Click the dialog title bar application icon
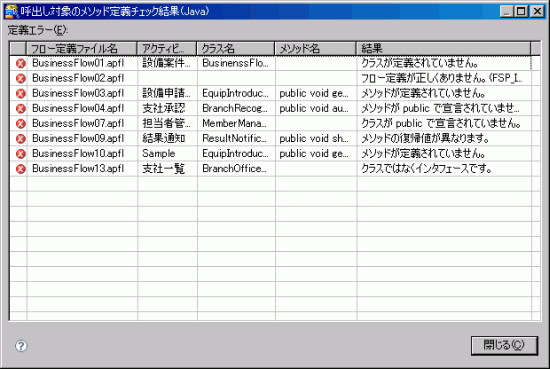The height and width of the screenshot is (369, 550). [11, 12]
